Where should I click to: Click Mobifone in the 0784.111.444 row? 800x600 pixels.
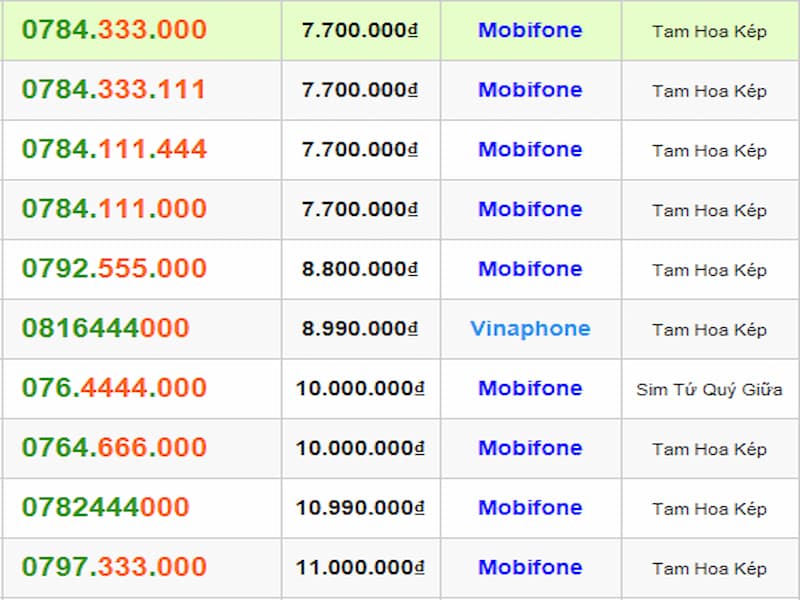coord(530,149)
